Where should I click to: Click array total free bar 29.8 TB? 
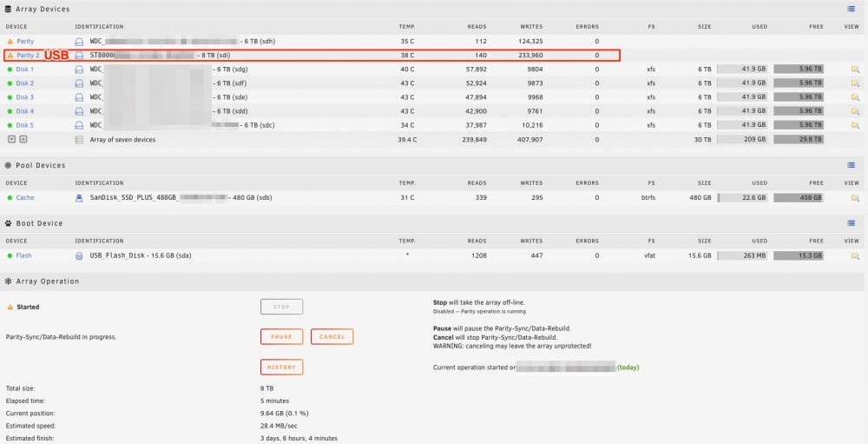(799, 140)
